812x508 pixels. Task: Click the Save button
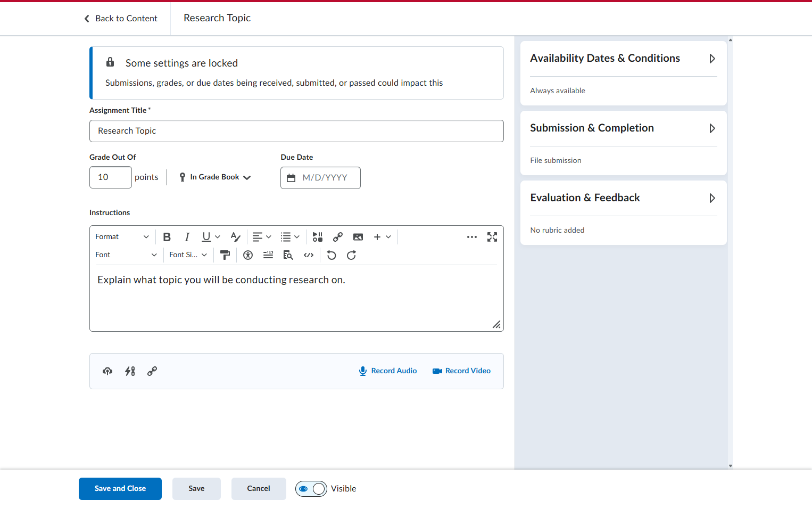tap(196, 489)
